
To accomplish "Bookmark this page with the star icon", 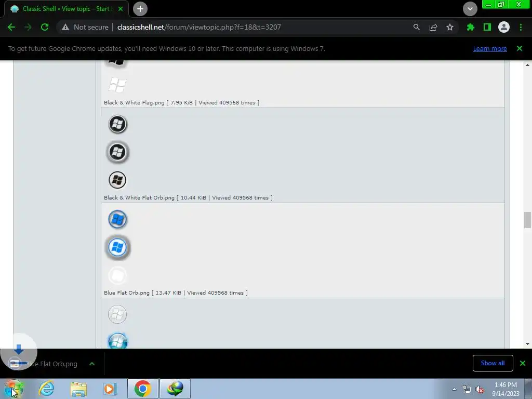I will [x=449, y=27].
